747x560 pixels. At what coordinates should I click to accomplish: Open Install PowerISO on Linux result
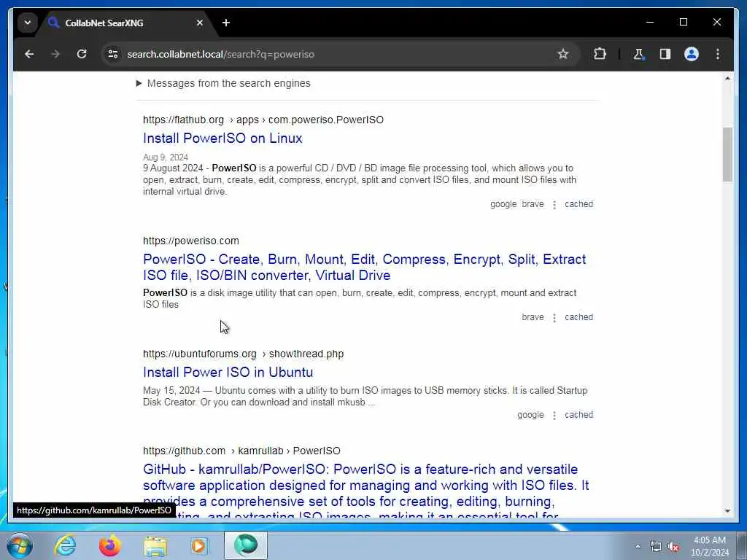pos(222,138)
